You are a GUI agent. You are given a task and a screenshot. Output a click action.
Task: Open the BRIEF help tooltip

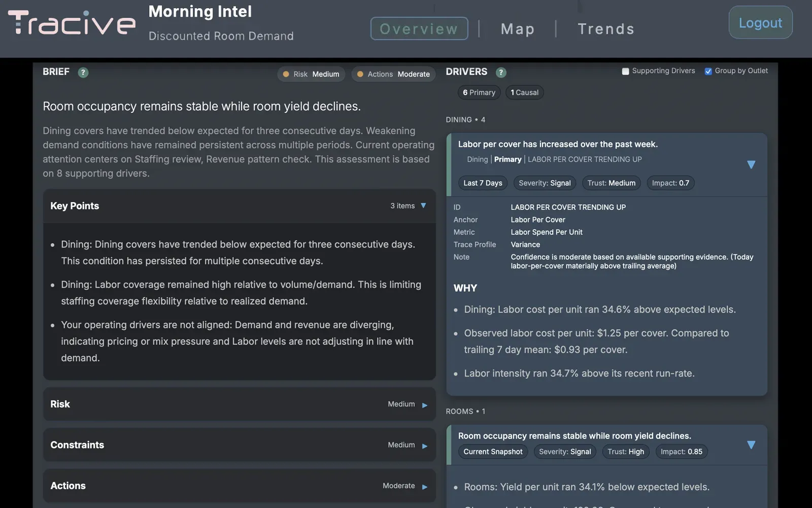(x=83, y=72)
